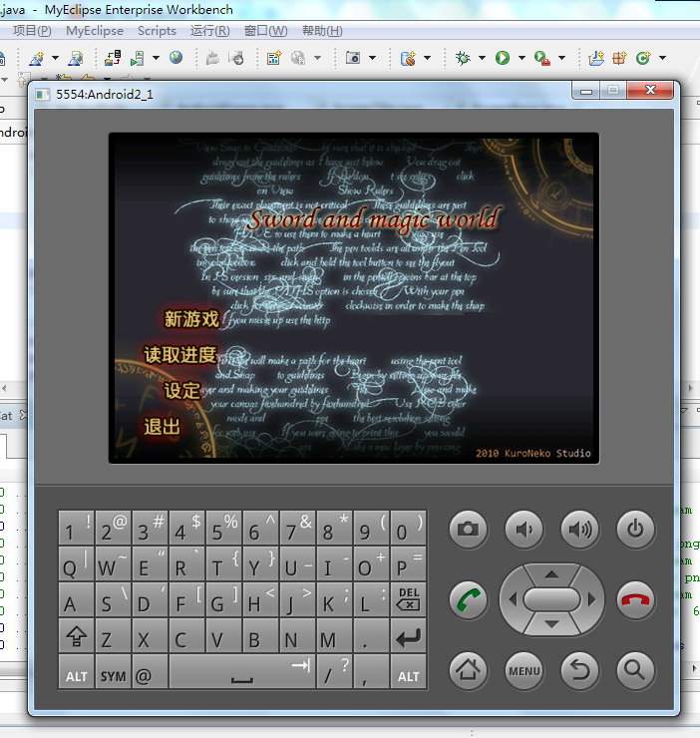This screenshot has height=738, width=700.
Task: Click D-pad left arrow
Action: pos(514,599)
